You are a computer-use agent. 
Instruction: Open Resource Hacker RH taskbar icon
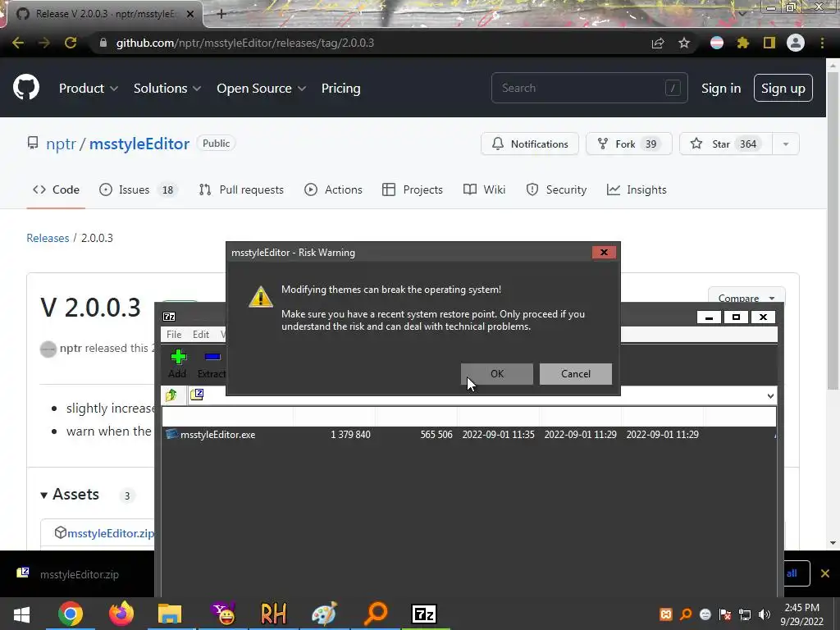pos(273,614)
